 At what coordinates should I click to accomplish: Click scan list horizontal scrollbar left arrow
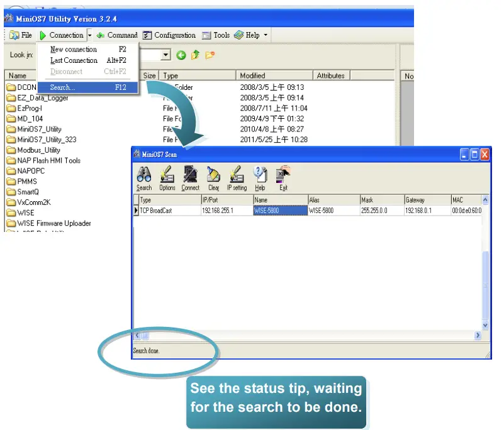pyautogui.click(x=137, y=336)
